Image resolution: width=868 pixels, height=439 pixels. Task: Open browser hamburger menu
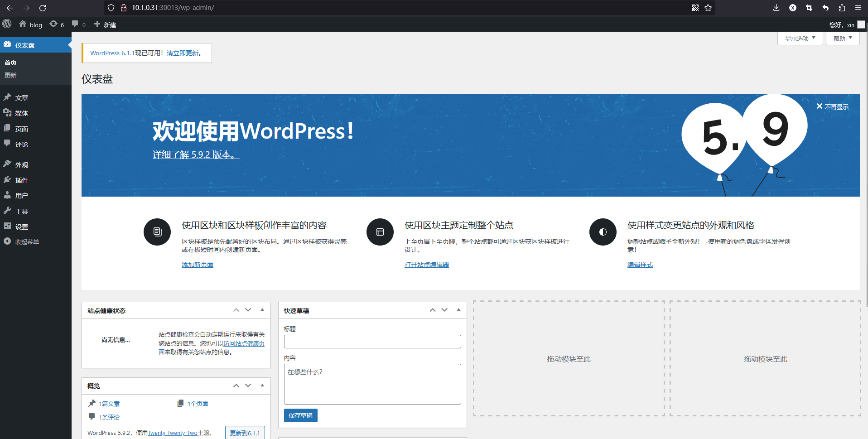click(858, 8)
